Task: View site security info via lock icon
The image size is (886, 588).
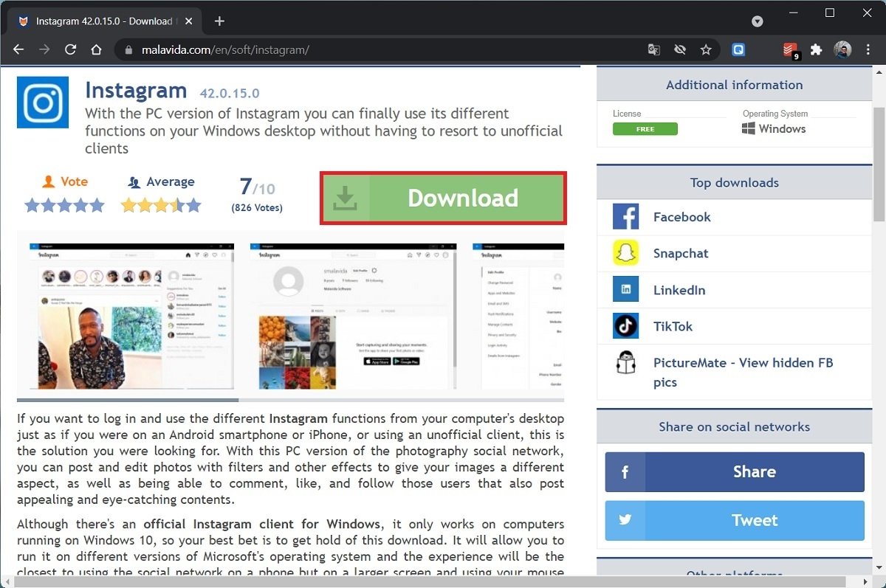Action: coord(128,50)
